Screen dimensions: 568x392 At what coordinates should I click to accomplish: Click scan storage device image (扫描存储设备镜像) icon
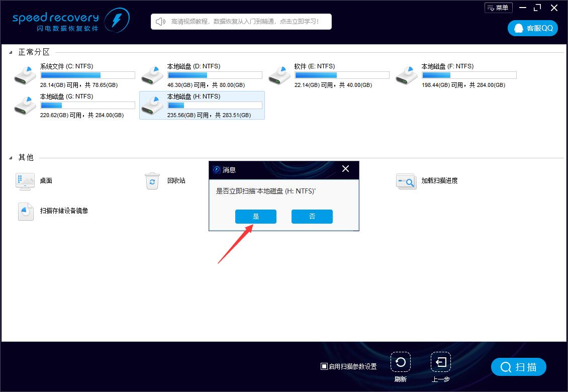click(25, 211)
